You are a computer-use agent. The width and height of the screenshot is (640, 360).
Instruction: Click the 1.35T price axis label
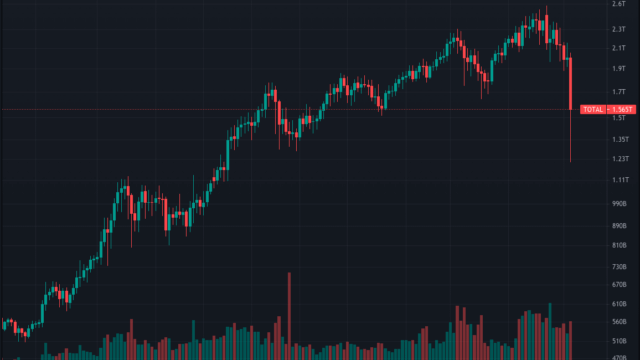pos(620,140)
